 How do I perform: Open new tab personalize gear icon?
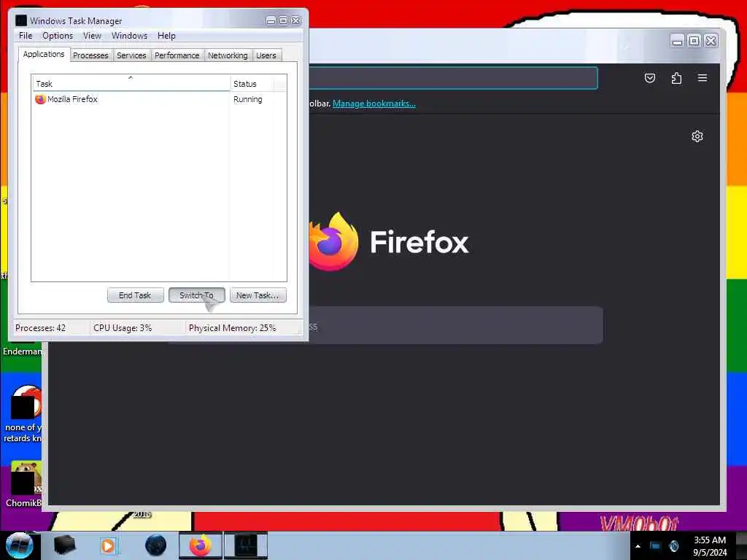coord(697,136)
